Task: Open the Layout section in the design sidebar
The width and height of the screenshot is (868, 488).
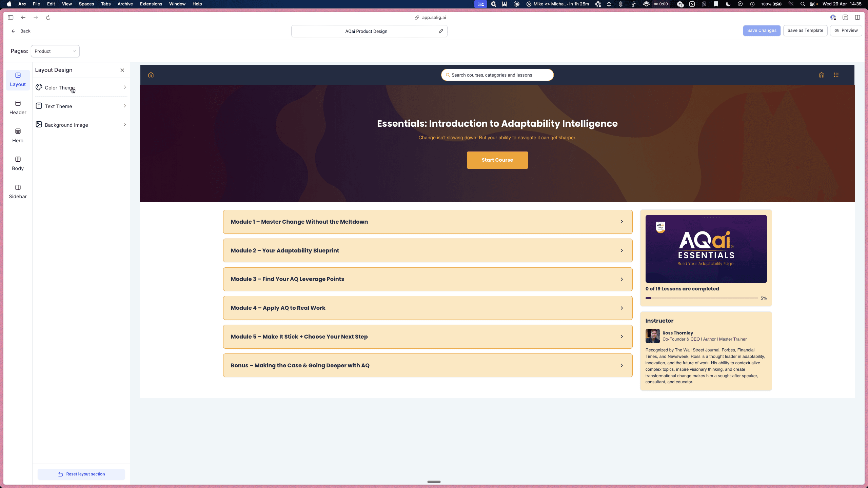Action: pos(18,80)
